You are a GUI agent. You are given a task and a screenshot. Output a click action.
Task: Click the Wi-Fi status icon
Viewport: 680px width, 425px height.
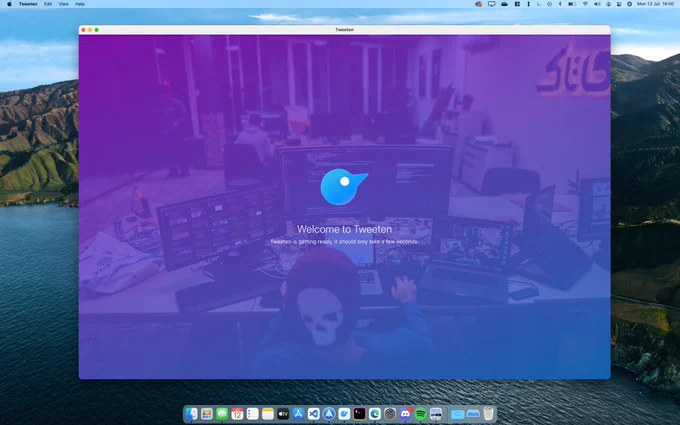[585, 4]
